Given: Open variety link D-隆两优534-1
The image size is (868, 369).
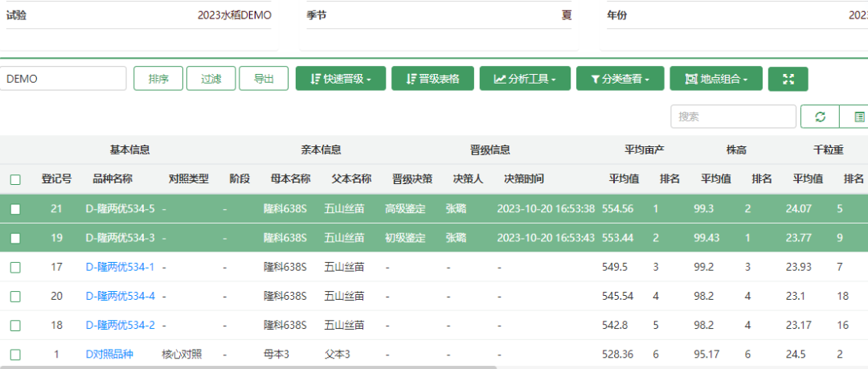Looking at the screenshot, I should 120,267.
